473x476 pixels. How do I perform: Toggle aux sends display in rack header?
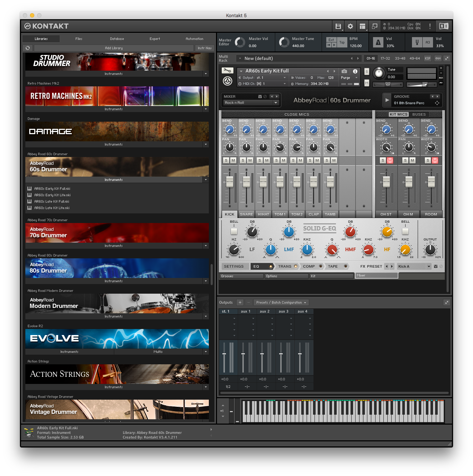coord(438,58)
